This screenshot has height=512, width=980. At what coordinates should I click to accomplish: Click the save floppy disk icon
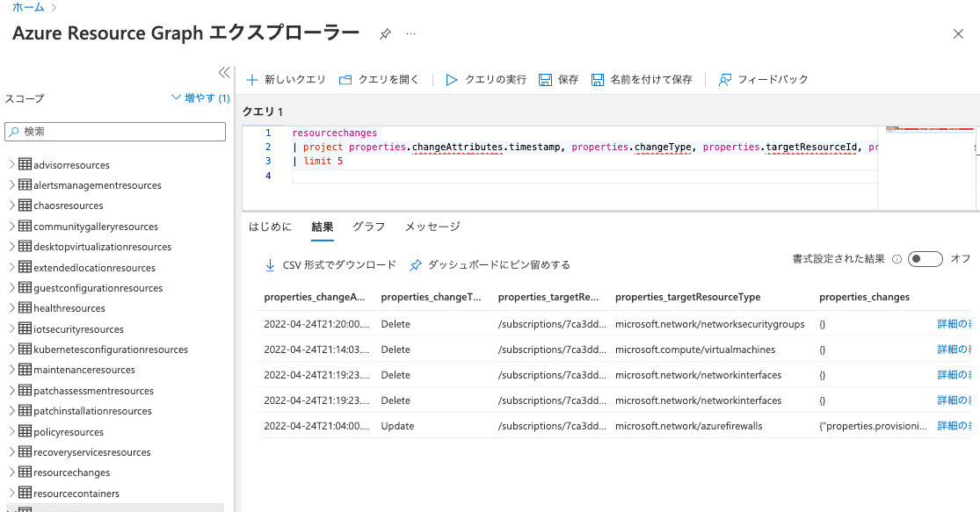click(545, 80)
